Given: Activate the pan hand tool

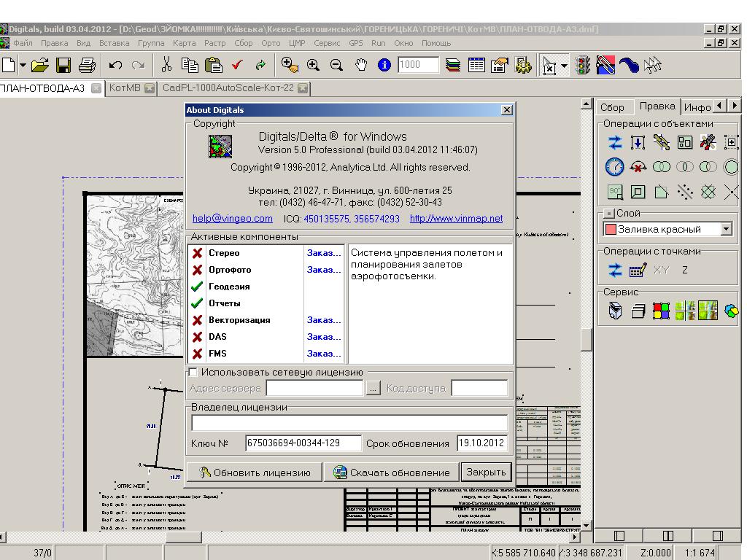Looking at the screenshot, I should coord(361,65).
